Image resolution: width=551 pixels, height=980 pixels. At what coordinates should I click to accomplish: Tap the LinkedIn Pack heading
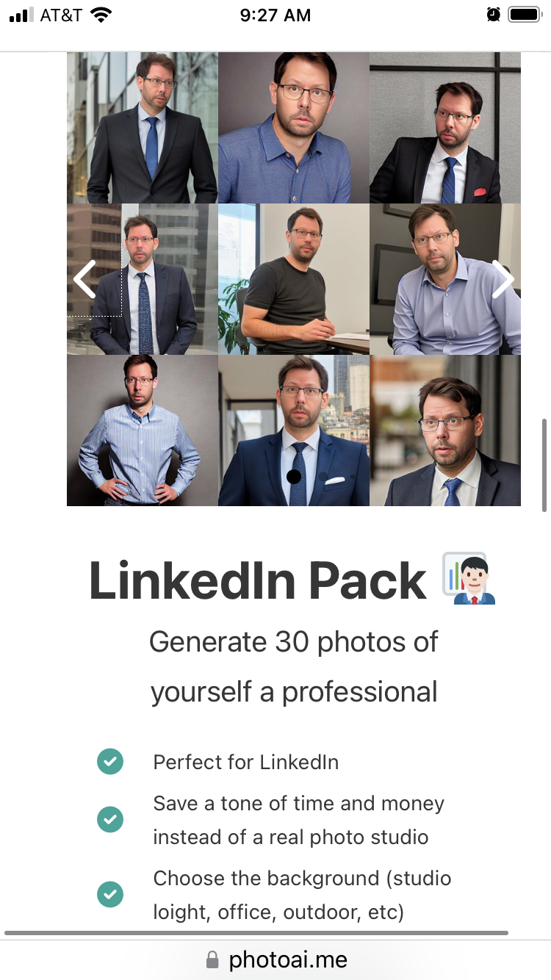click(x=258, y=580)
